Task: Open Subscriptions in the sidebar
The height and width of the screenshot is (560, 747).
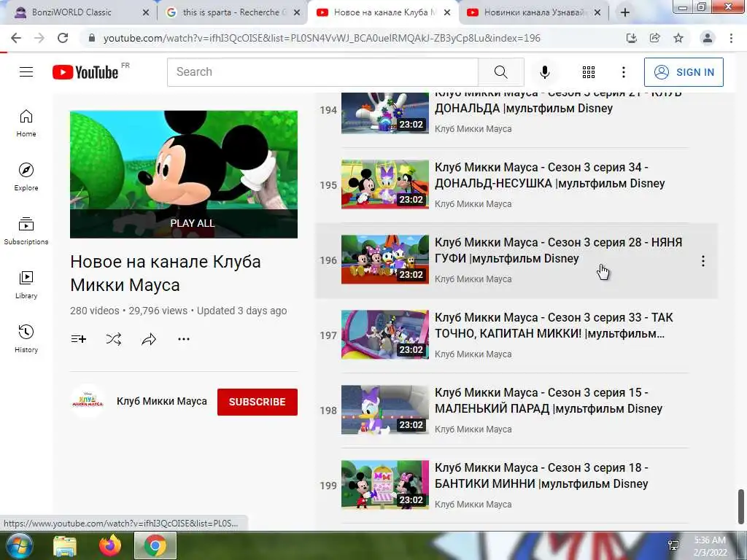Action: tap(26, 230)
